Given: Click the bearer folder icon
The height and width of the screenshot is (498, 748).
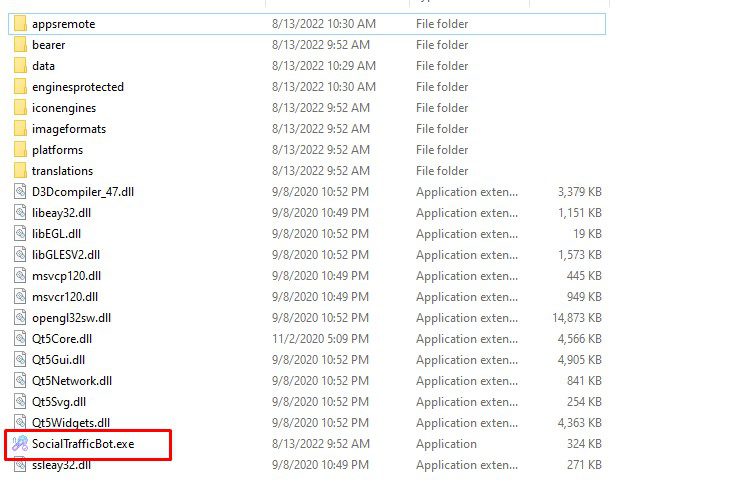Looking at the screenshot, I should click(20, 44).
